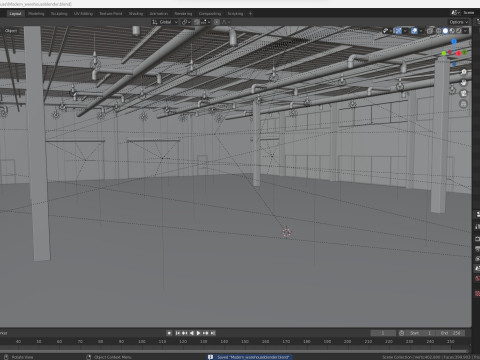Play the animation in reverse
The height and width of the screenshot is (360, 480).
coord(192,333)
